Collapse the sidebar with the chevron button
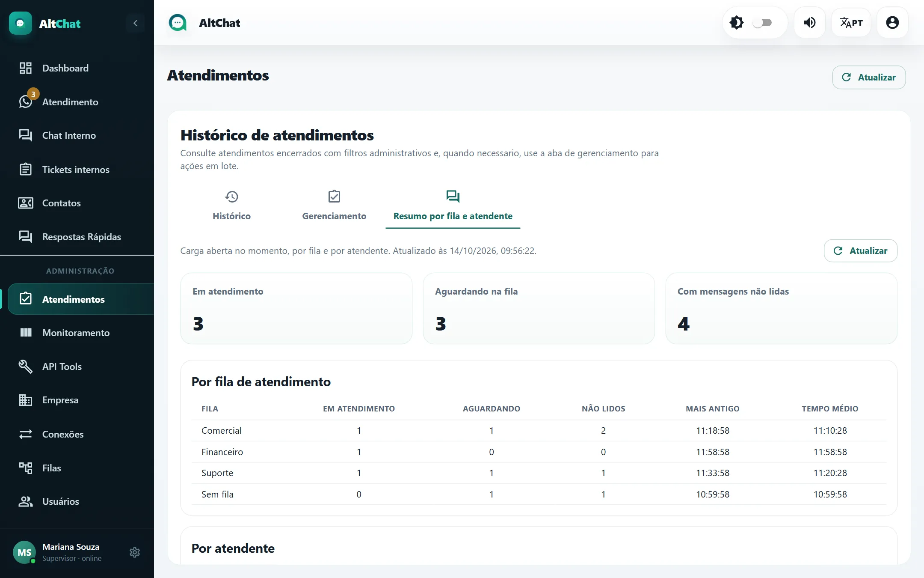Image resolution: width=924 pixels, height=578 pixels. point(135,23)
